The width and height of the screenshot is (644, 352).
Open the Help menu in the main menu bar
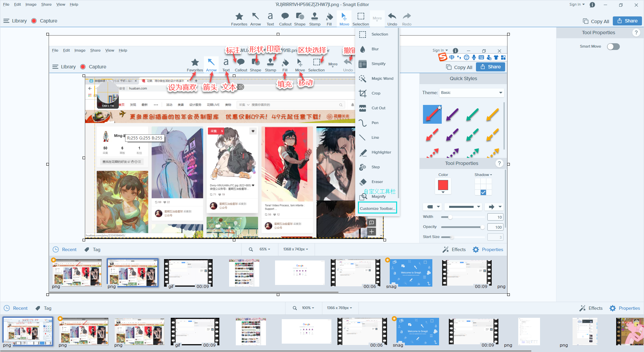click(x=74, y=4)
